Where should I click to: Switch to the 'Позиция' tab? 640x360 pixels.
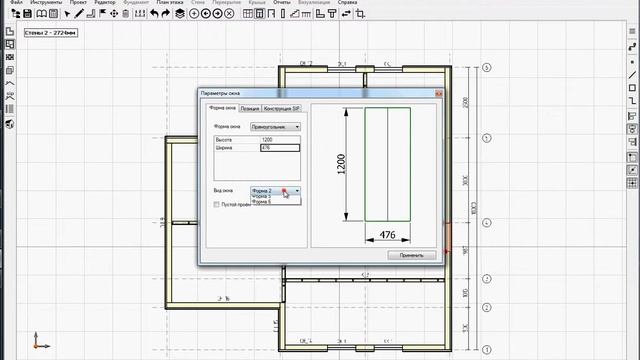pos(250,109)
